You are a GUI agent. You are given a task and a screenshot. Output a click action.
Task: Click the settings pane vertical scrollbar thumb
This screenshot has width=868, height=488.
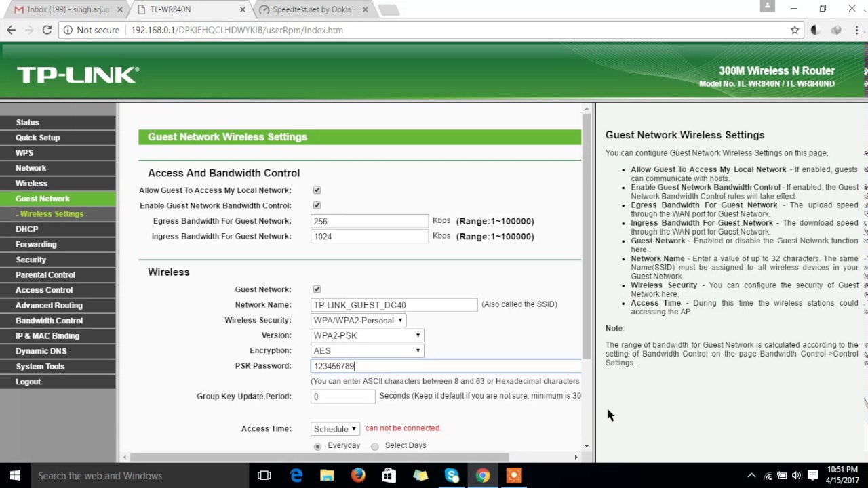[587, 237]
